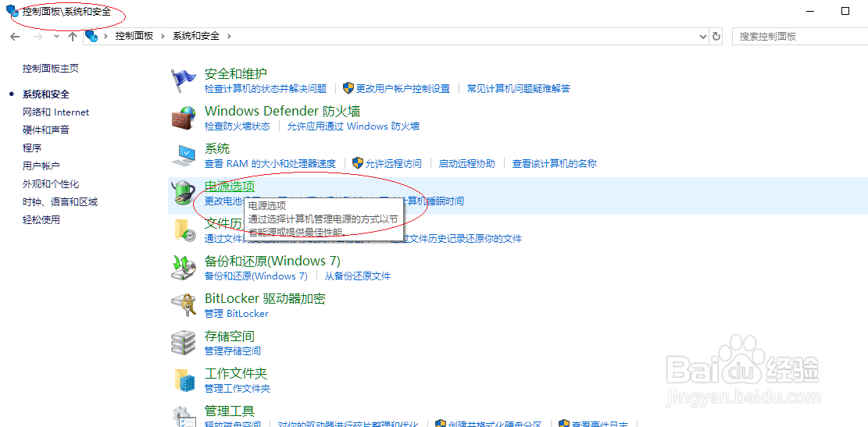This screenshot has width=868, height=427.
Task: Open 网络和 Internet category in the sidebar
Action: 56,112
